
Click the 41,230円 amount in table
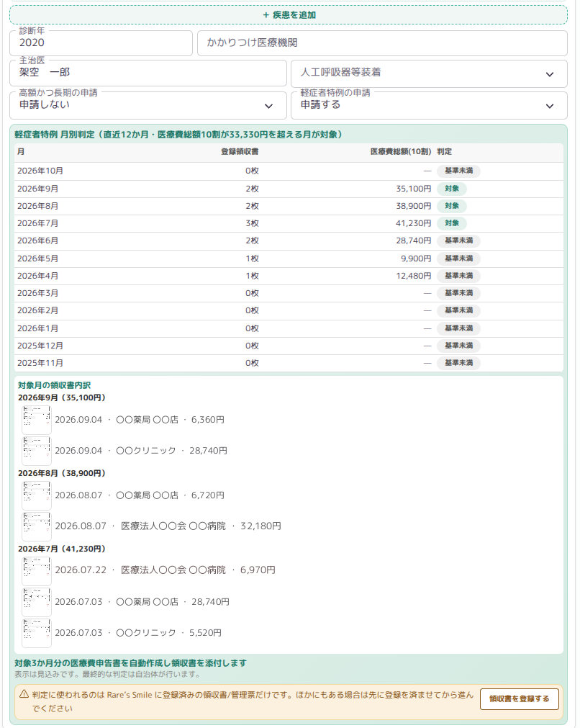click(x=414, y=223)
